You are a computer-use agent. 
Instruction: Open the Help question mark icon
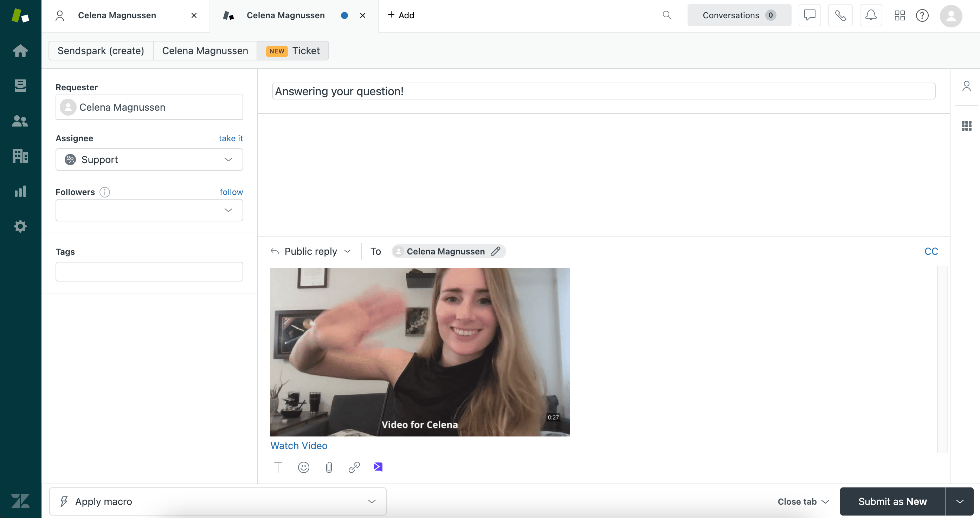pyautogui.click(x=922, y=15)
